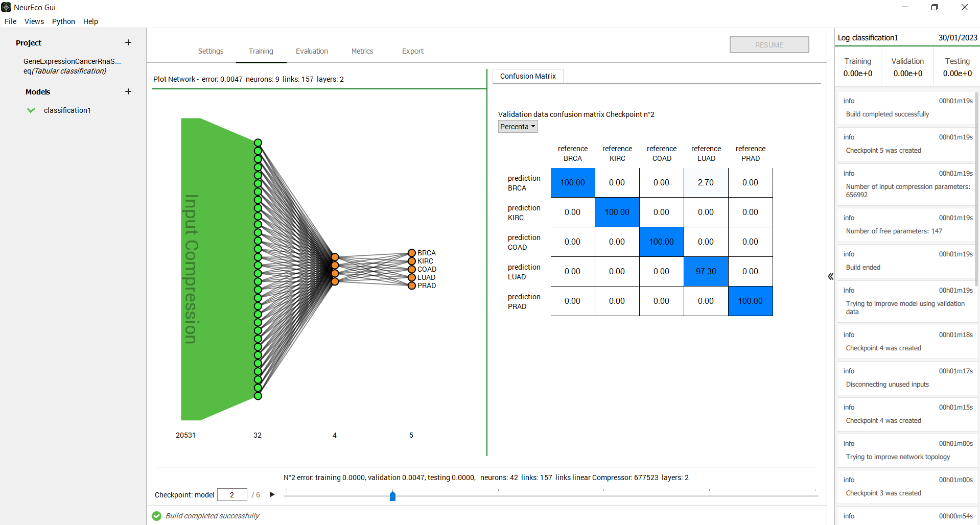Click the orange BRCA output node
Viewport: 980px width, 525px height.
pyautogui.click(x=411, y=253)
